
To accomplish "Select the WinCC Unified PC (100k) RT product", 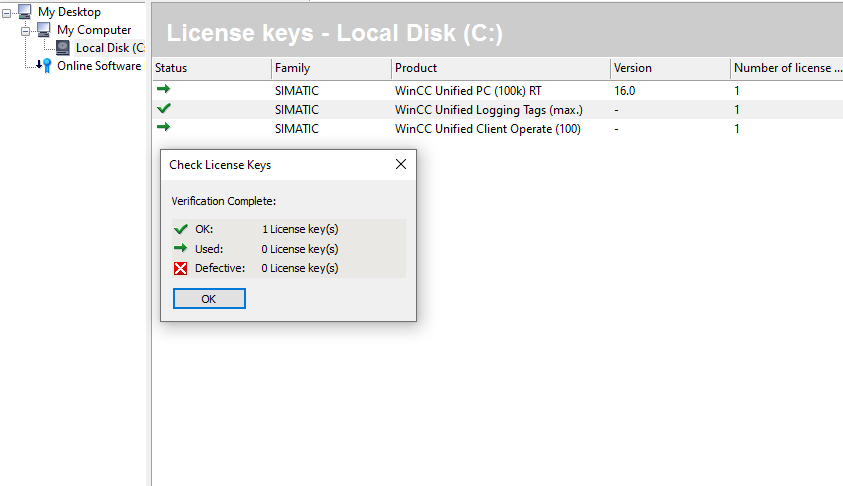I will point(468,90).
